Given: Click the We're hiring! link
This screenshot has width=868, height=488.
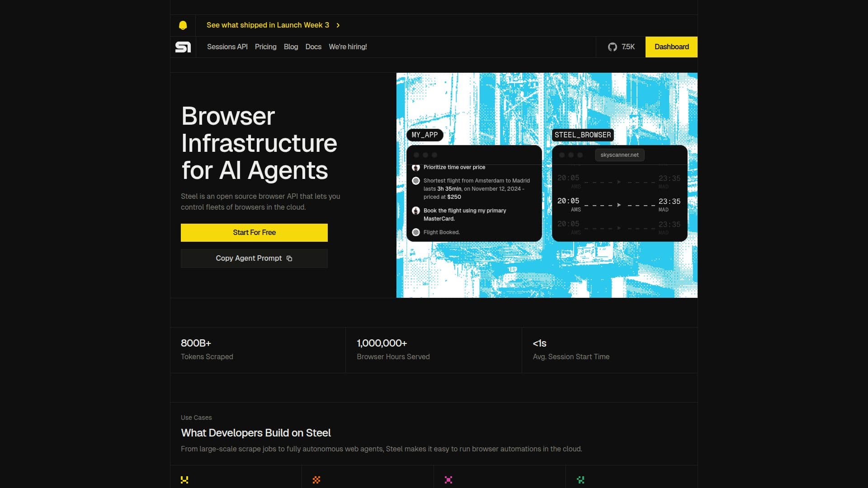Looking at the screenshot, I should pyautogui.click(x=348, y=47).
